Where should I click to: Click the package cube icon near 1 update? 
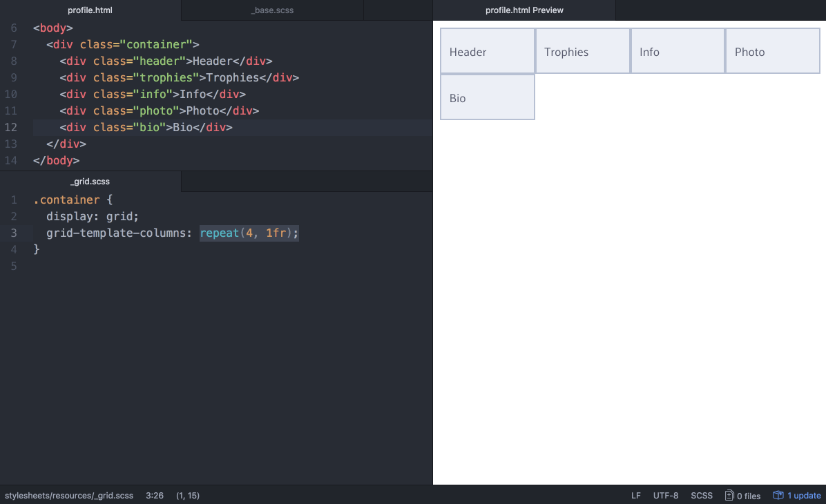pyautogui.click(x=778, y=495)
